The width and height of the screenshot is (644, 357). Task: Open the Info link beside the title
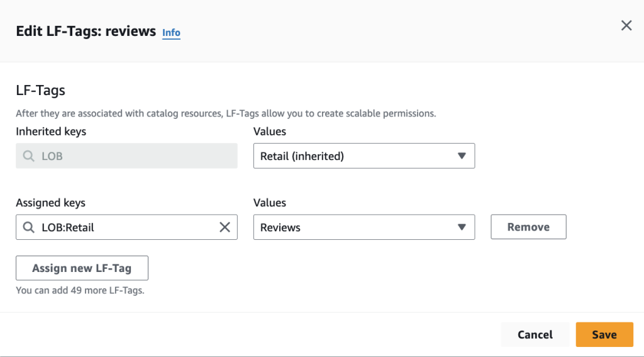tap(171, 33)
